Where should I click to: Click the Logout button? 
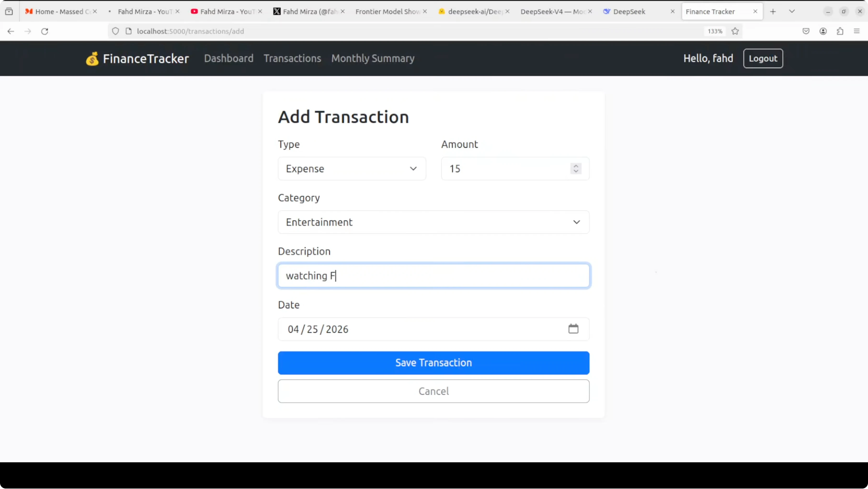click(763, 58)
